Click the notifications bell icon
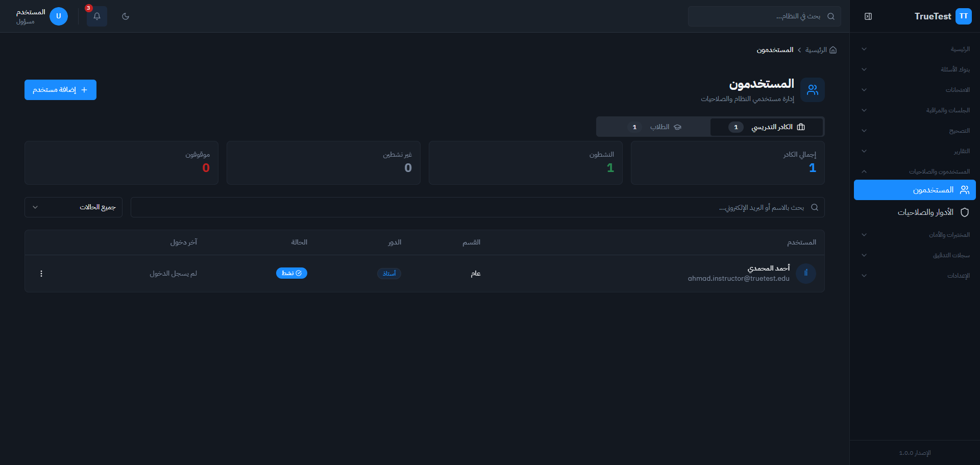The height and width of the screenshot is (465, 980). [x=96, y=16]
